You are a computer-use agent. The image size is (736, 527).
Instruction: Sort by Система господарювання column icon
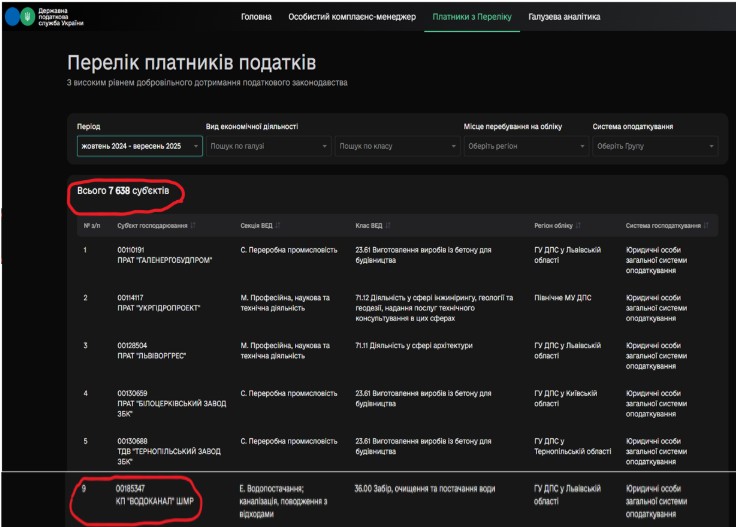click(705, 225)
